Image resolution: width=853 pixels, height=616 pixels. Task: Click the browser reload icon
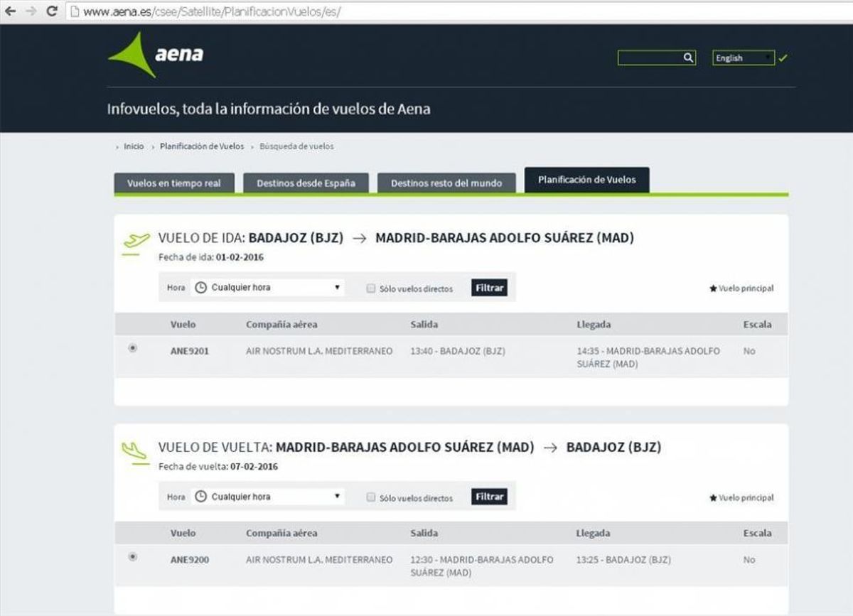coord(52,11)
